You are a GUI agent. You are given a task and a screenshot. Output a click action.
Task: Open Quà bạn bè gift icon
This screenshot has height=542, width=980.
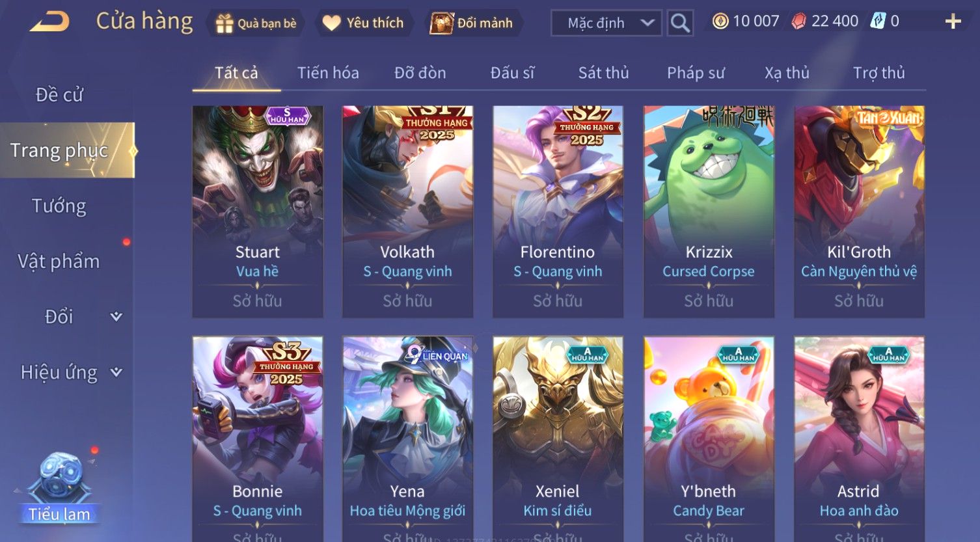225,23
